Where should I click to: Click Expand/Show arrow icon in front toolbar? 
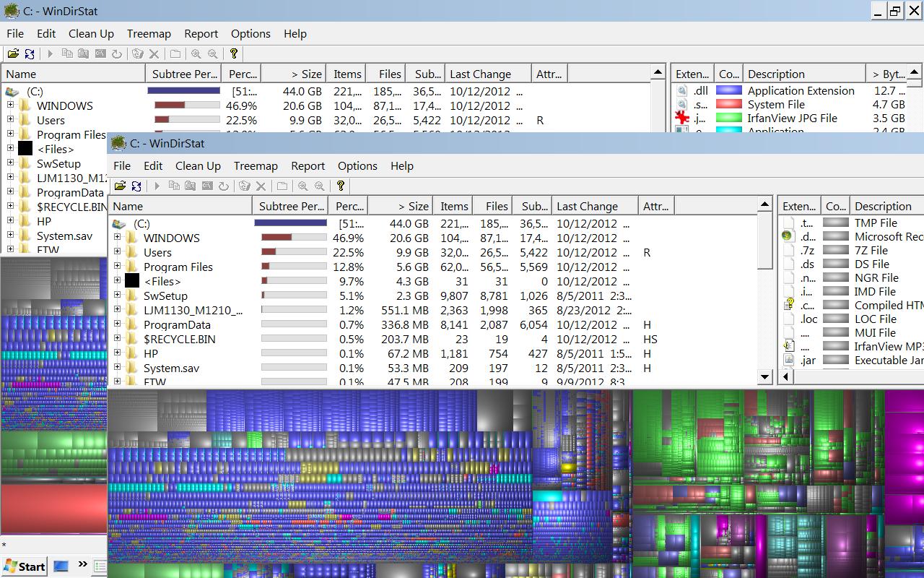point(157,186)
